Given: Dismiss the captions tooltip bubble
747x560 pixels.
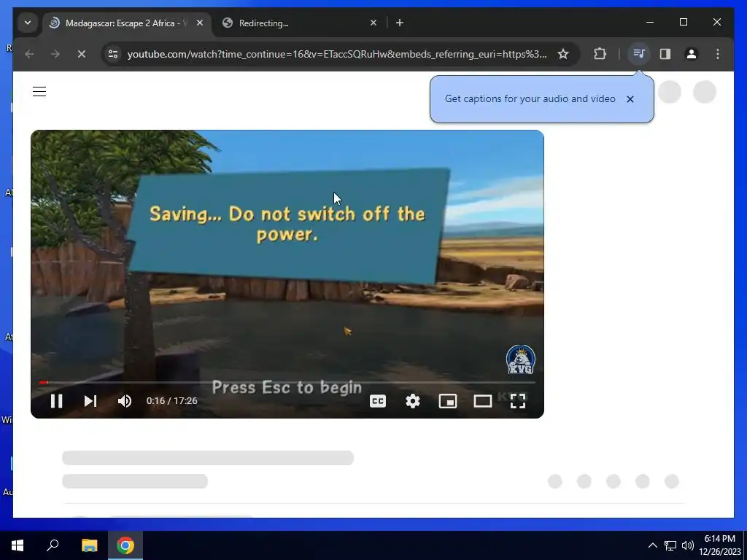Looking at the screenshot, I should click(630, 99).
